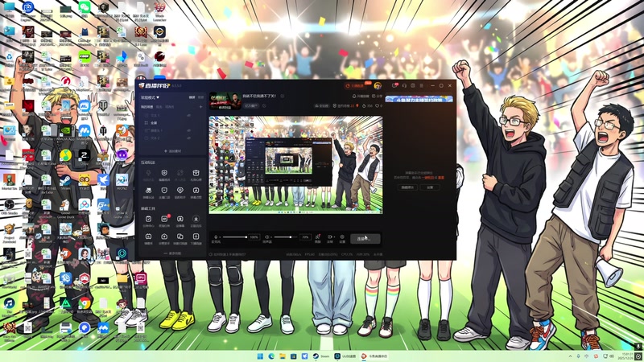Switch to 竖屏 portrait orientation

[200, 97]
